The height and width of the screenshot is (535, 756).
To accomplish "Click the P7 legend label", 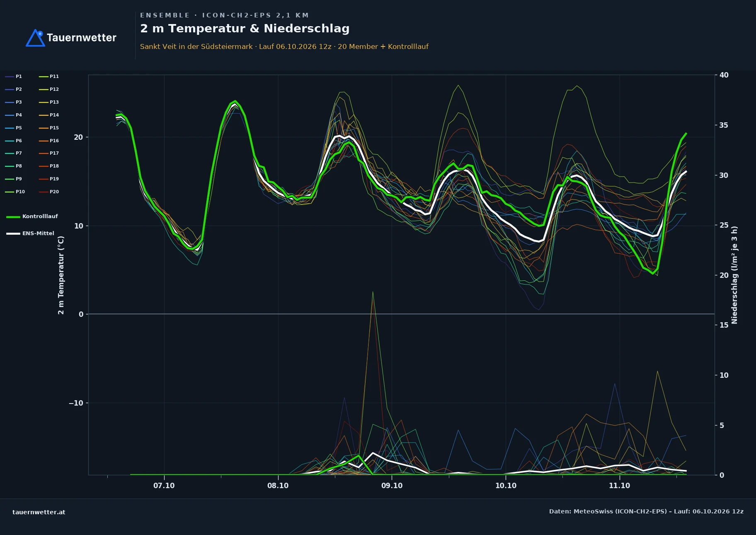I will (14, 153).
